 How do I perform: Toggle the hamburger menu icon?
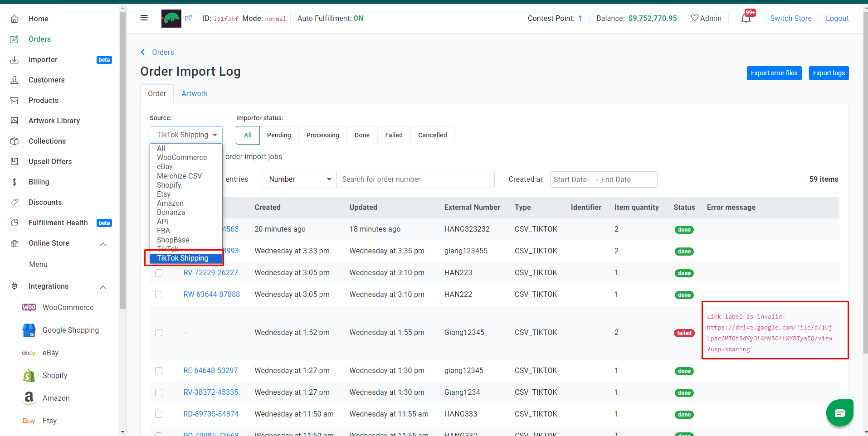tap(144, 18)
